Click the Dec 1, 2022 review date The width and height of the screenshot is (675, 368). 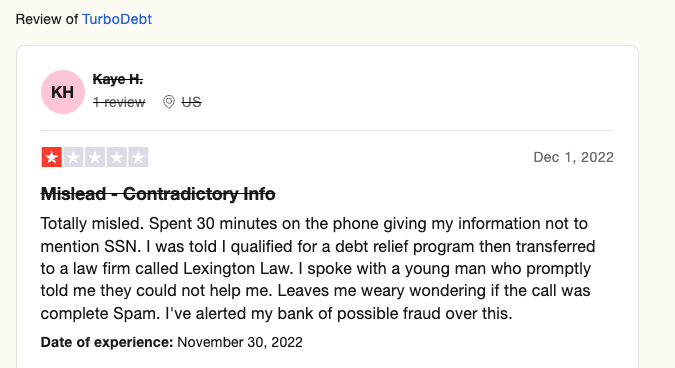(573, 157)
